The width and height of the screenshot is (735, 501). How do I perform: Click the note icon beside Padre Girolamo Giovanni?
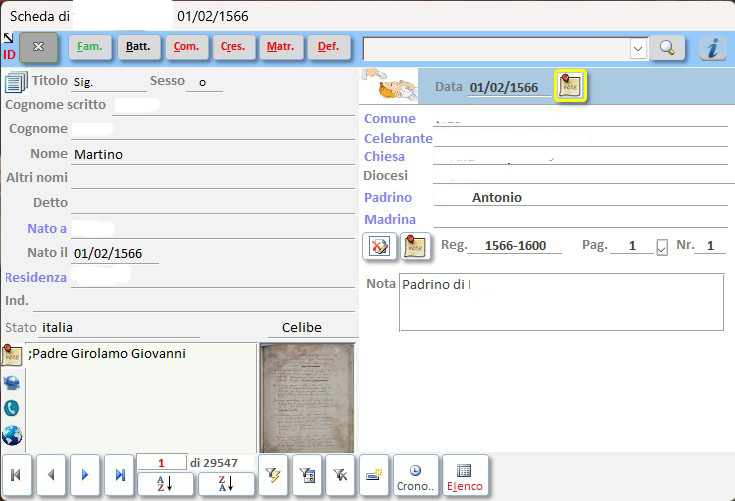pos(12,355)
